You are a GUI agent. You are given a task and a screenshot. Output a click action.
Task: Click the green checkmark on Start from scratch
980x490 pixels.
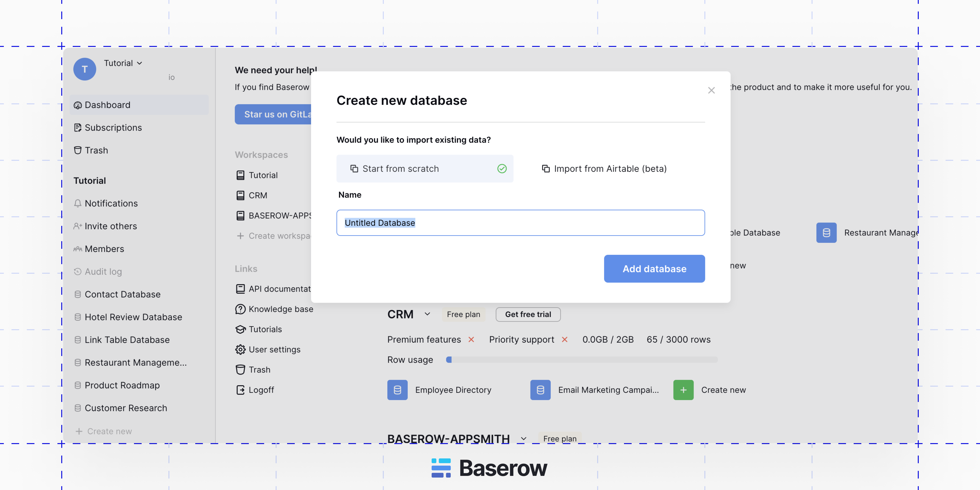tap(502, 168)
